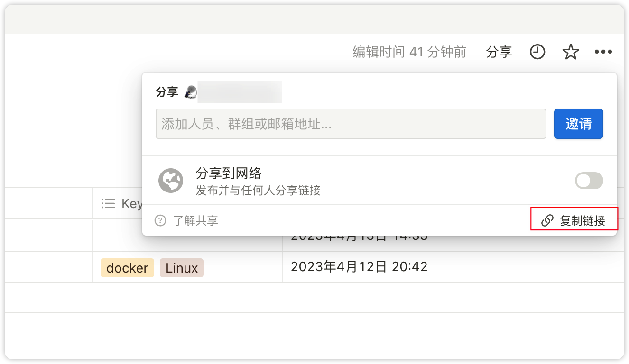This screenshot has height=364, width=629.
Task: Click the list icon in the Key column header
Action: click(108, 204)
